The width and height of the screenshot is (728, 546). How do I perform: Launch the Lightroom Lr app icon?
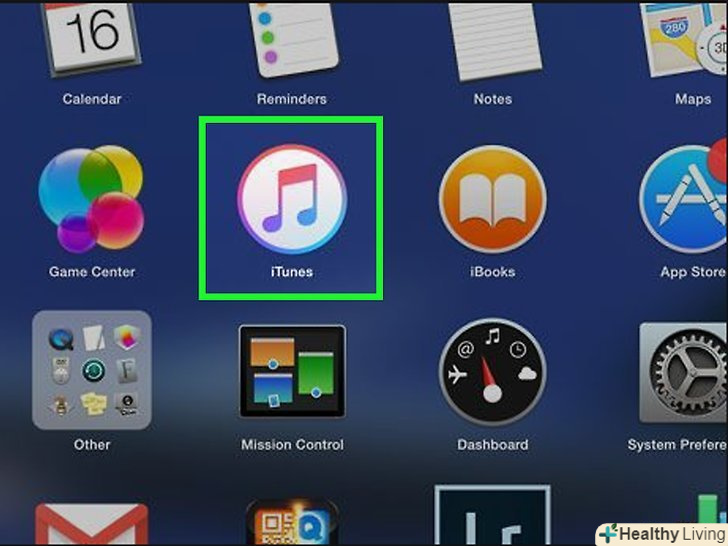[x=493, y=515]
